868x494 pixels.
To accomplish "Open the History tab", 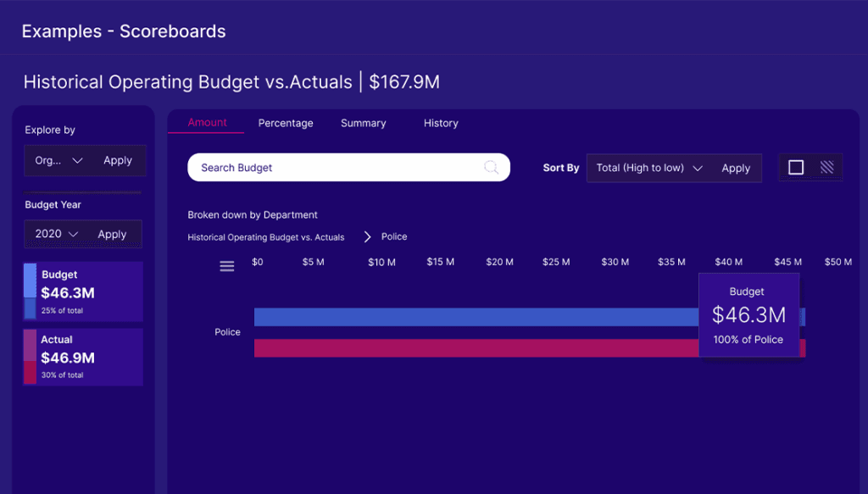I will pos(441,123).
